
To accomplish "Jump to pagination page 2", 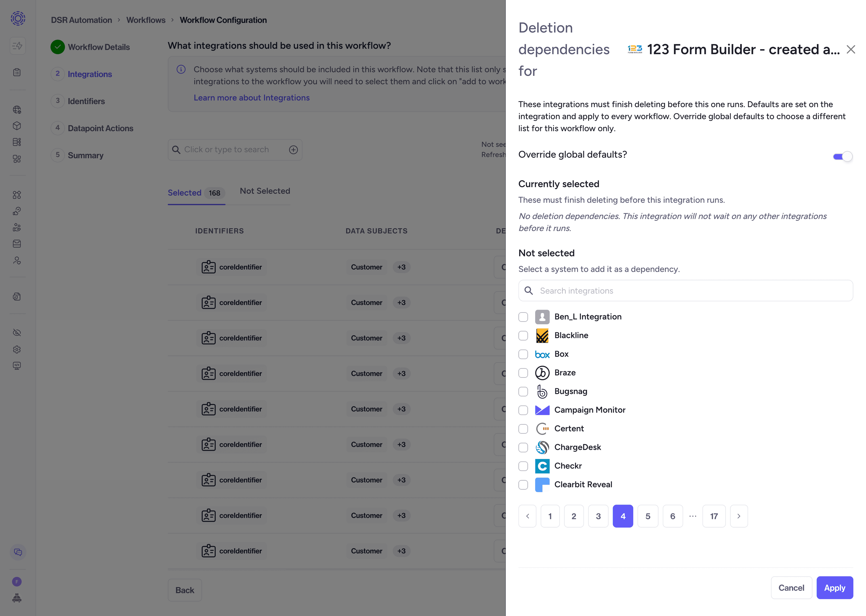I will click(574, 516).
